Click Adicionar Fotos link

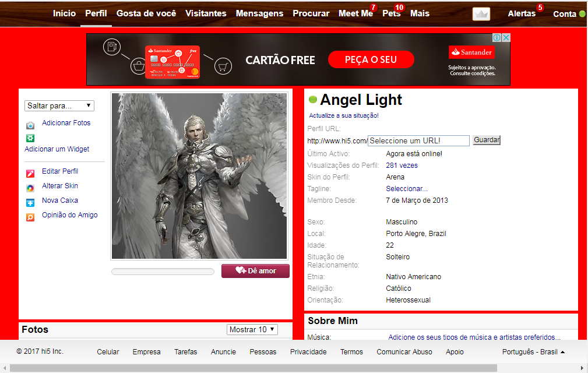(x=66, y=123)
